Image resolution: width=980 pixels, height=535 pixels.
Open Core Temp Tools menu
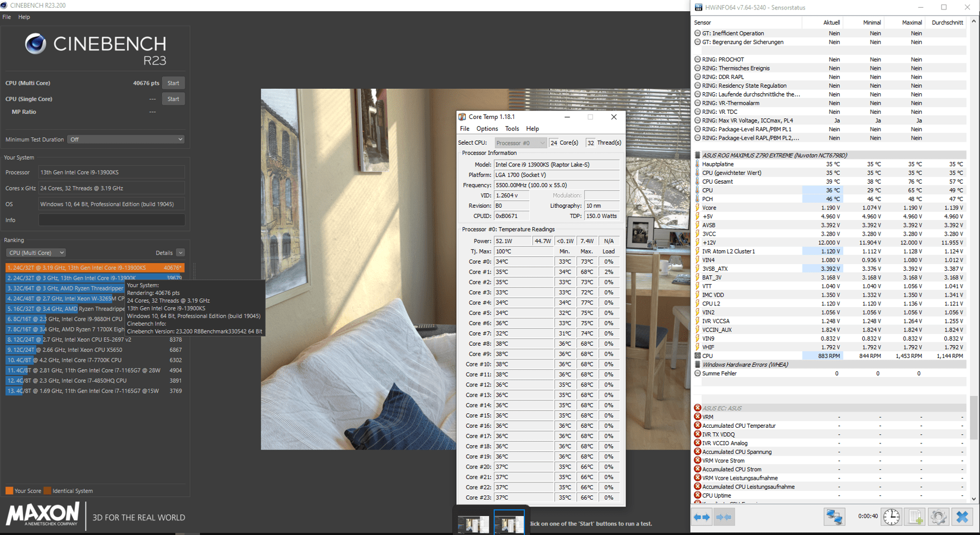click(x=512, y=128)
